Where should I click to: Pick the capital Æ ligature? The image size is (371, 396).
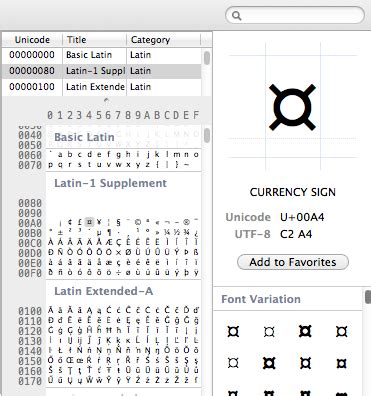click(109, 242)
